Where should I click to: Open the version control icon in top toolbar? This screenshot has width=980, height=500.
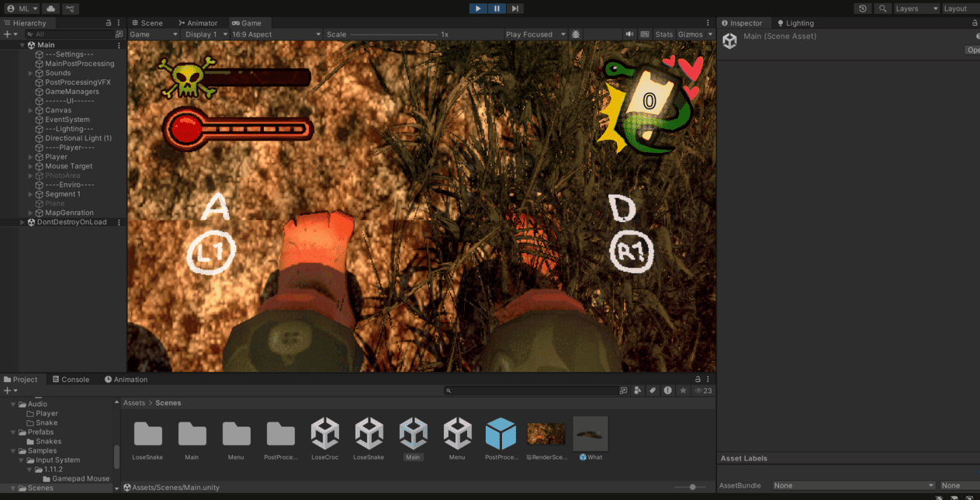click(x=71, y=9)
